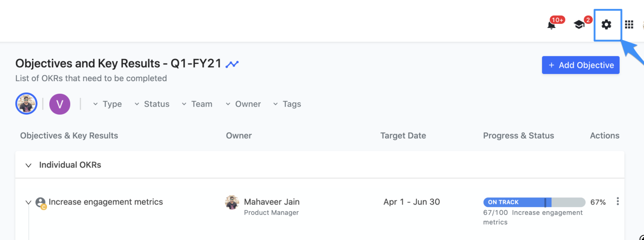The image size is (644, 240).
Task: Click the Add Objective button
Action: 581,65
